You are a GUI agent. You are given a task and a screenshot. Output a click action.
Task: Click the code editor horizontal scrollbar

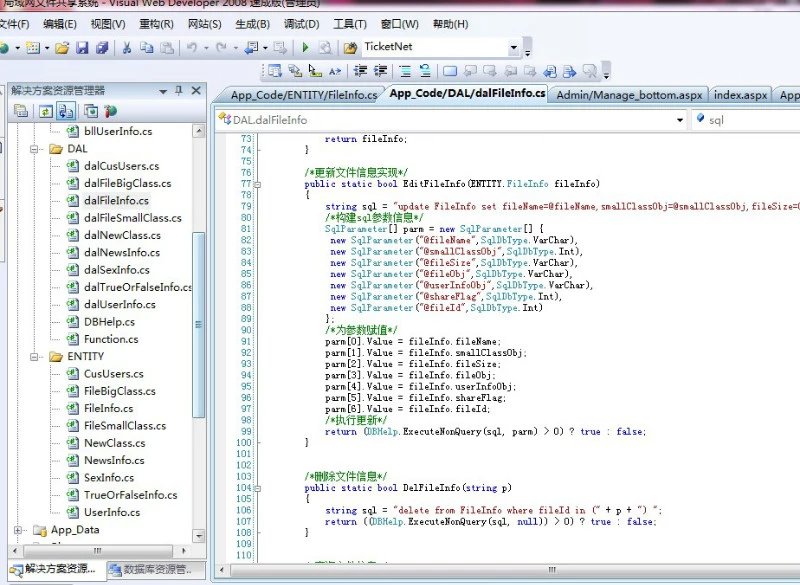tap(514, 570)
